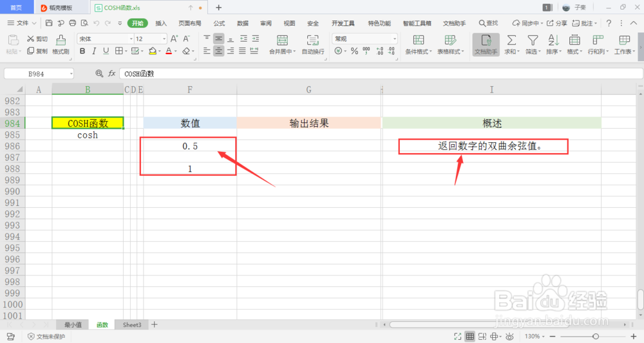Open number format dropdown (常规)
The image size is (644, 343).
click(394, 39)
